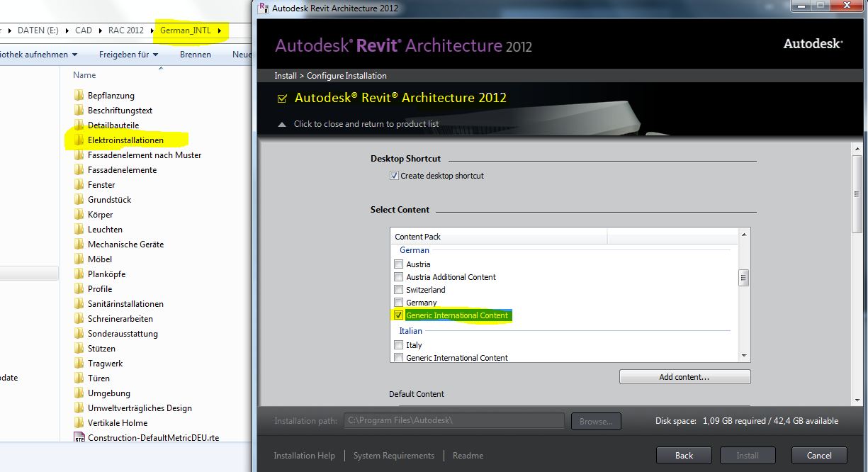
Task: Uncheck the Autodesk Revit Architecture 2012 product checkbox
Action: [282, 99]
